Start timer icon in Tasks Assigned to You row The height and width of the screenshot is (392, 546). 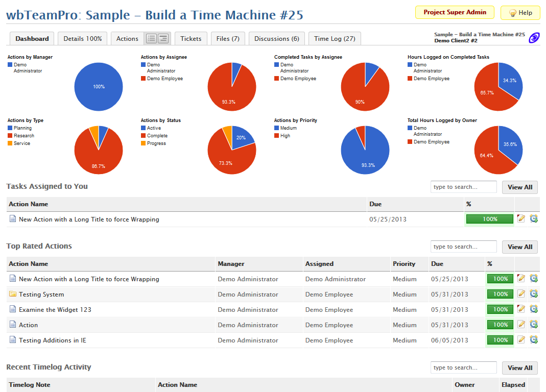[x=534, y=219]
